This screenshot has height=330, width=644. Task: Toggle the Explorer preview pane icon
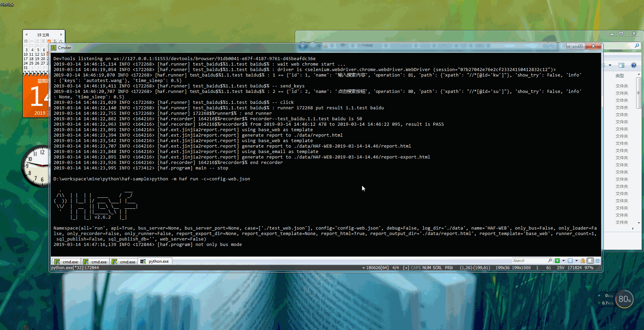tap(621, 65)
